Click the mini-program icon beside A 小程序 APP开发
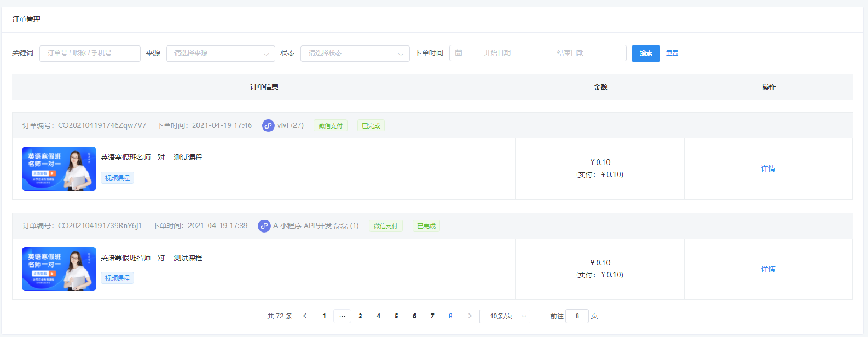Screen dimensions: 868x337 [264, 226]
